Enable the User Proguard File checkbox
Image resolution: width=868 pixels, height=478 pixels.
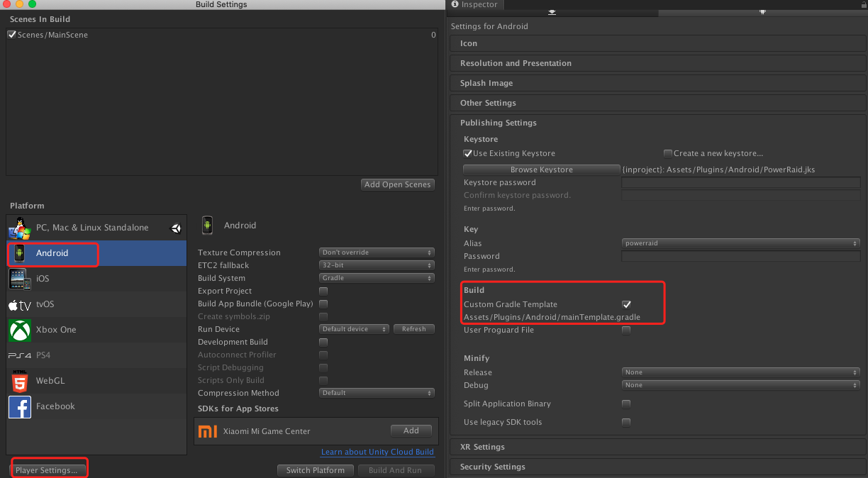tap(626, 330)
